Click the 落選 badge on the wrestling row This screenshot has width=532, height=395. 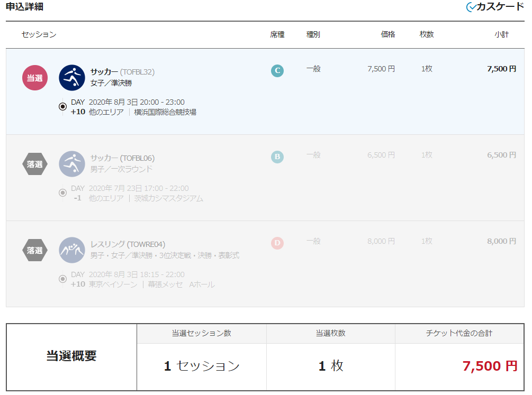(35, 250)
